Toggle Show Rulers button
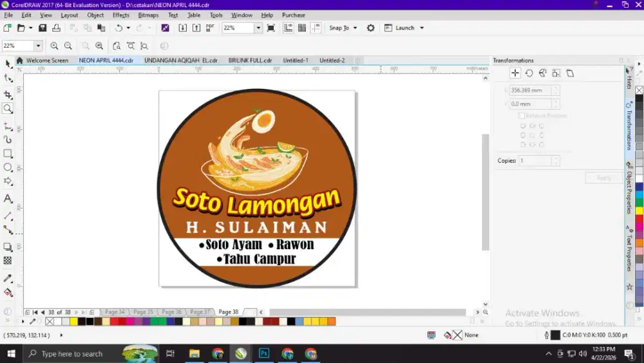 [x=289, y=28]
